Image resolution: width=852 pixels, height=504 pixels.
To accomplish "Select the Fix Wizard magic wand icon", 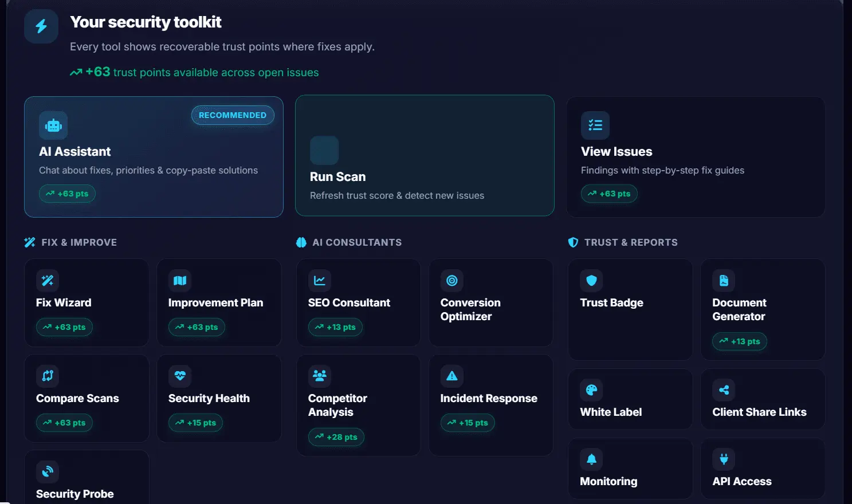I will (48, 281).
